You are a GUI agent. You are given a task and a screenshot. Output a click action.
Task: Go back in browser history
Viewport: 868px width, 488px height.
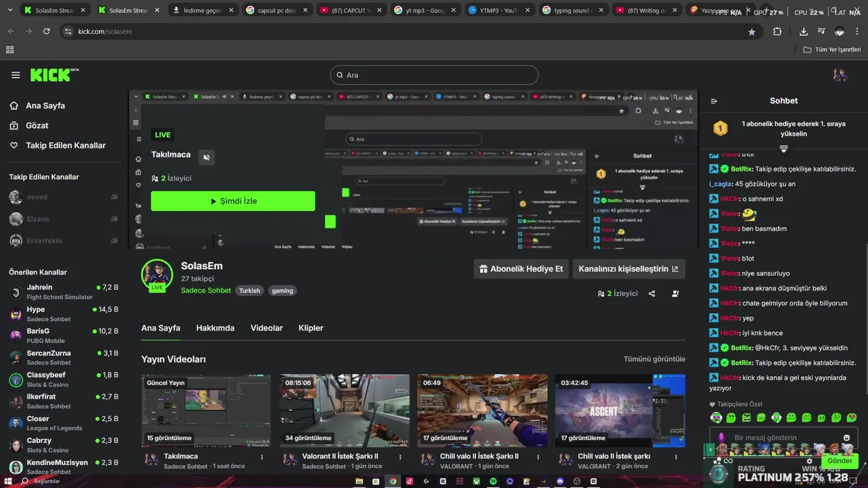pos(11,31)
